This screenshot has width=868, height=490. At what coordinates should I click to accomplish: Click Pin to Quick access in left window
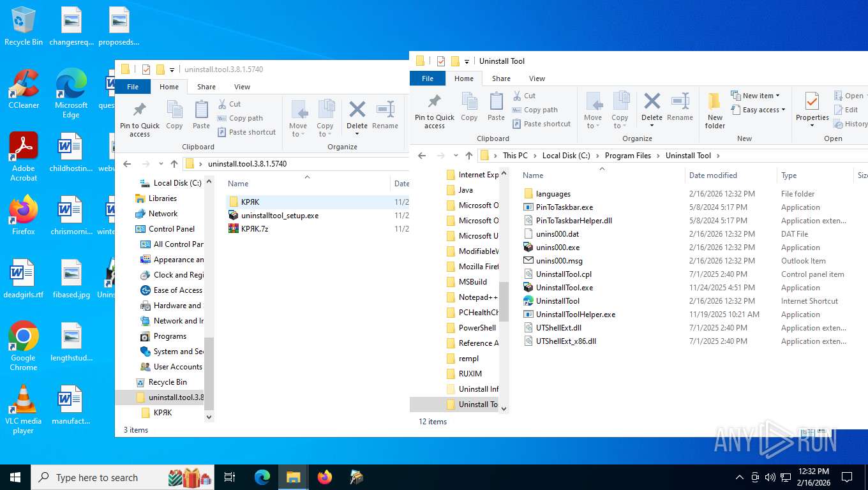point(140,119)
